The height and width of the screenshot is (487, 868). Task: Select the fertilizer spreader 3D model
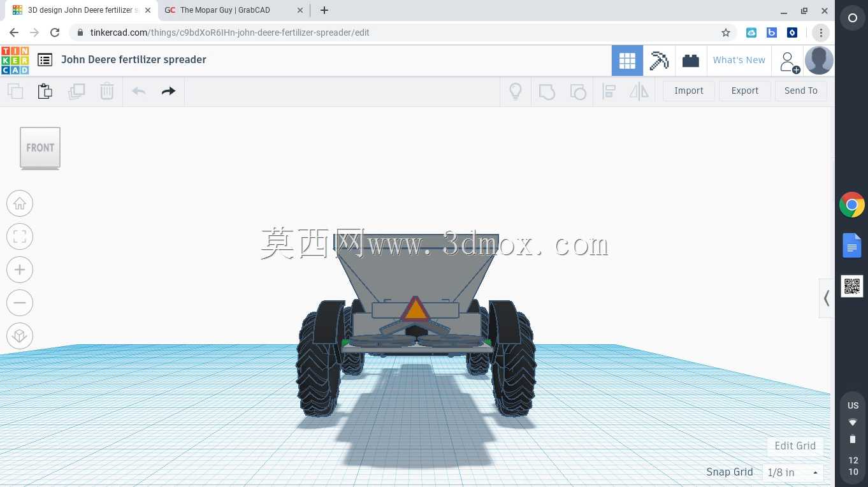click(416, 325)
